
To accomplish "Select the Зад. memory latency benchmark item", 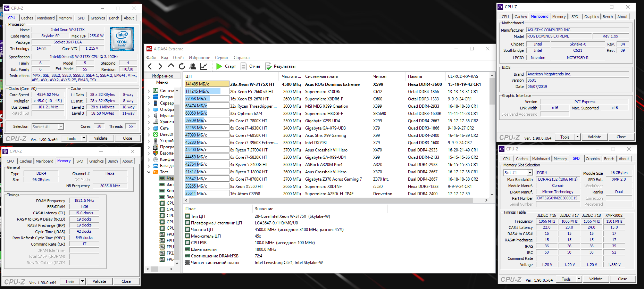I will (166, 197).
